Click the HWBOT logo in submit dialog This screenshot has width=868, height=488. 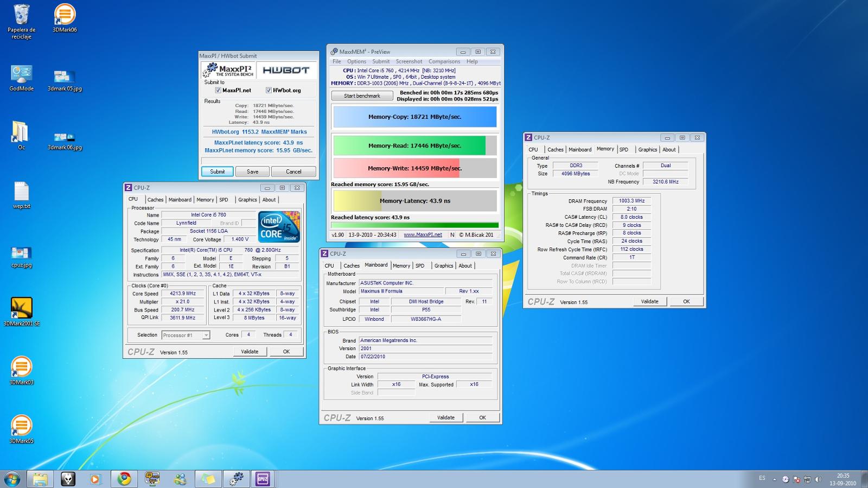pyautogui.click(x=286, y=70)
